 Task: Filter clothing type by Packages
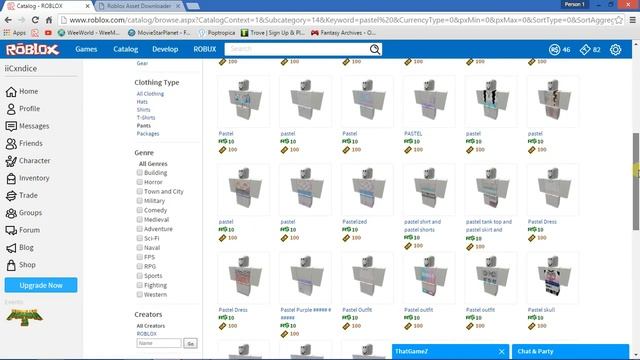pyautogui.click(x=148, y=134)
